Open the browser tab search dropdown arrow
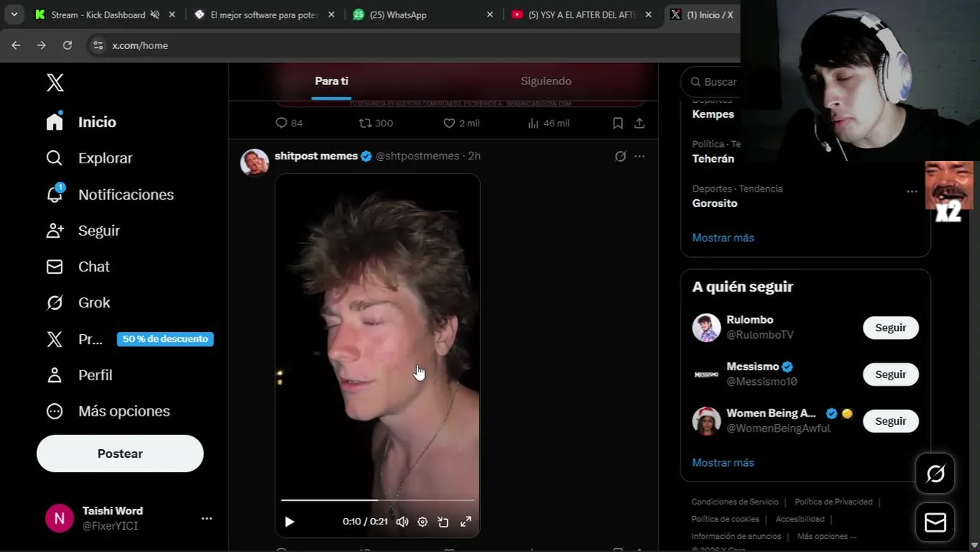This screenshot has width=980, height=552. [x=14, y=15]
